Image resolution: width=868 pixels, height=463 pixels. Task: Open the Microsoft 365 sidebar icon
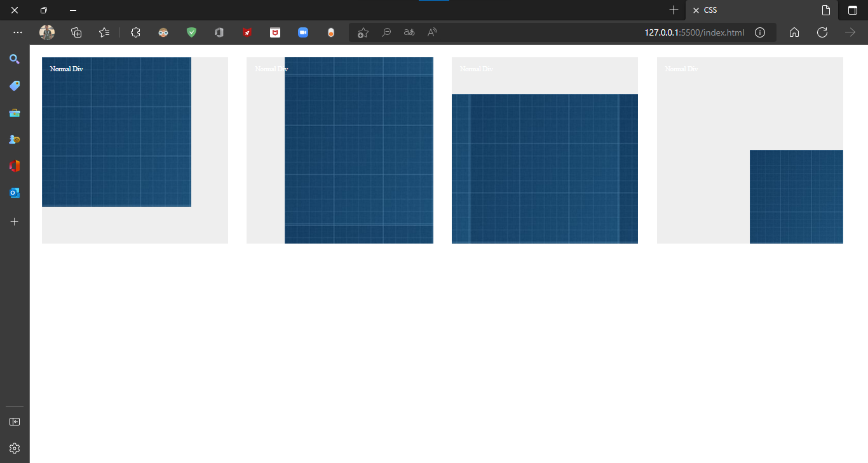coord(15,166)
